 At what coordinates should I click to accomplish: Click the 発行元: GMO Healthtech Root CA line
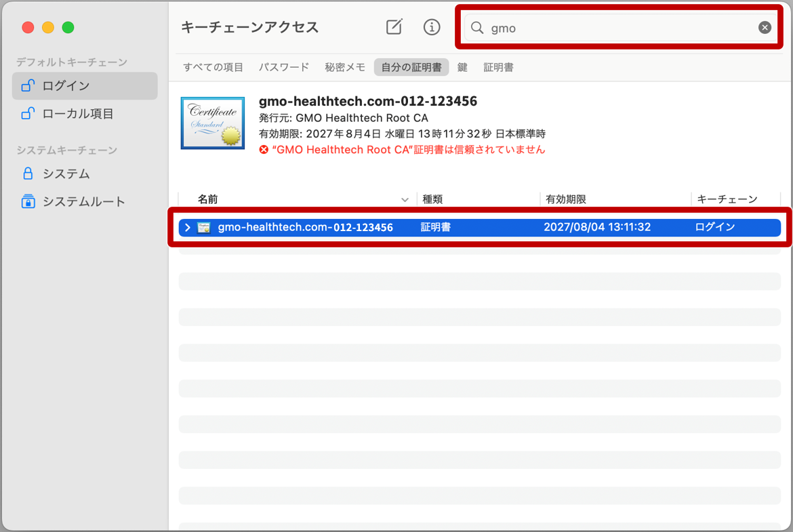click(344, 118)
